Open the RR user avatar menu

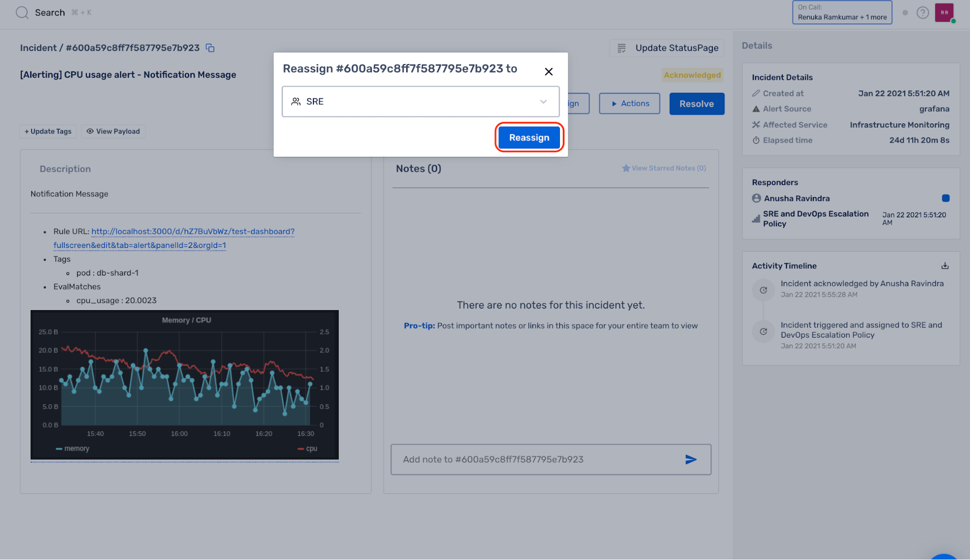(944, 13)
